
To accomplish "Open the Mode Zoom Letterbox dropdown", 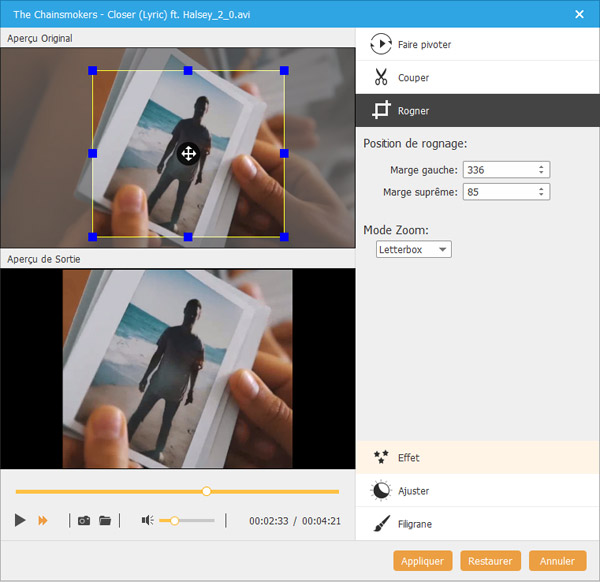I will coord(414,249).
